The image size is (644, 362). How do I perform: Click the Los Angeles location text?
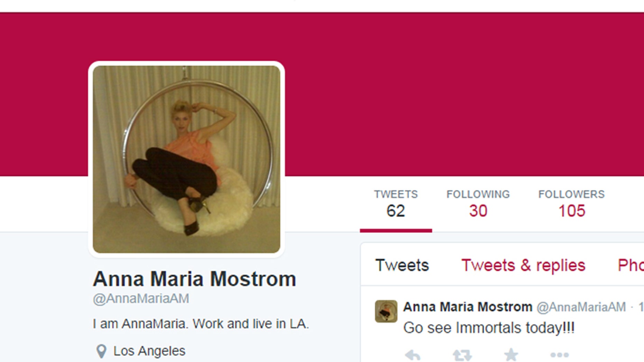pyautogui.click(x=149, y=351)
